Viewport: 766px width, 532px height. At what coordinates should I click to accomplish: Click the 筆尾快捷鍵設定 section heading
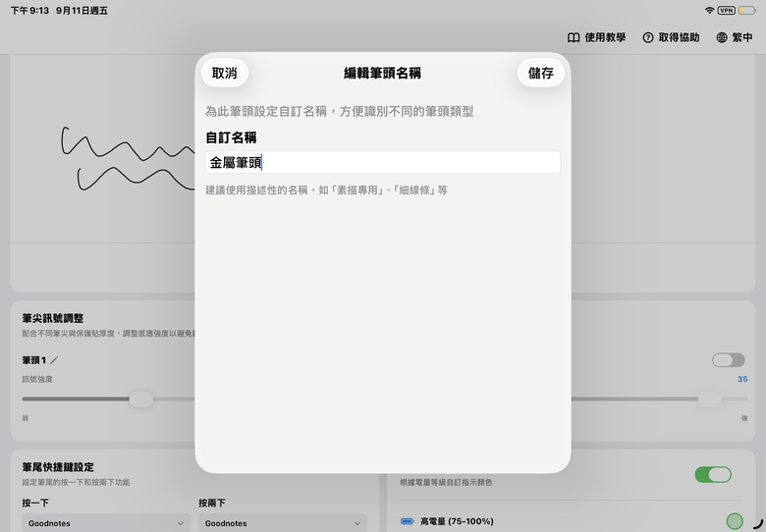tap(58, 467)
